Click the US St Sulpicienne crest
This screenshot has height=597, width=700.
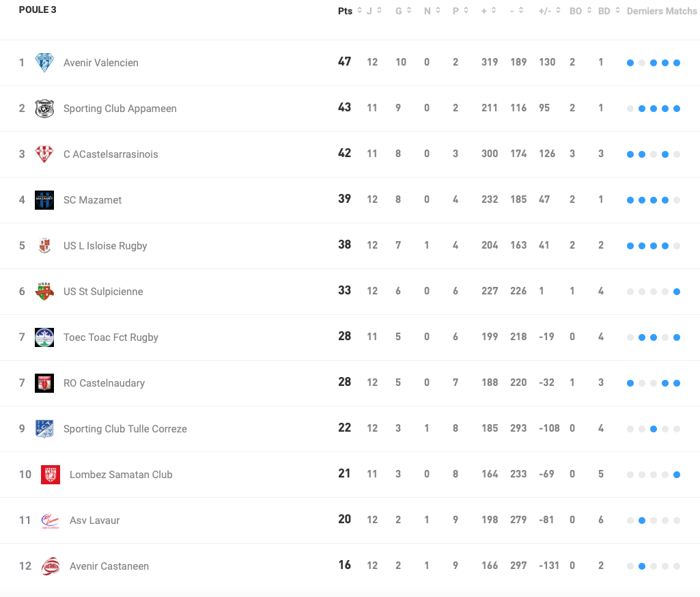[x=44, y=291]
